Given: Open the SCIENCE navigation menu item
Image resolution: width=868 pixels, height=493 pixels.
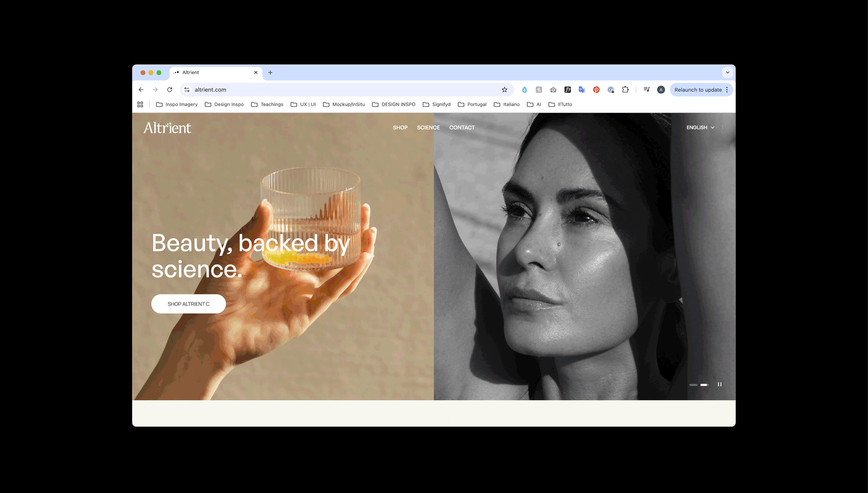Looking at the screenshot, I should coord(428,127).
